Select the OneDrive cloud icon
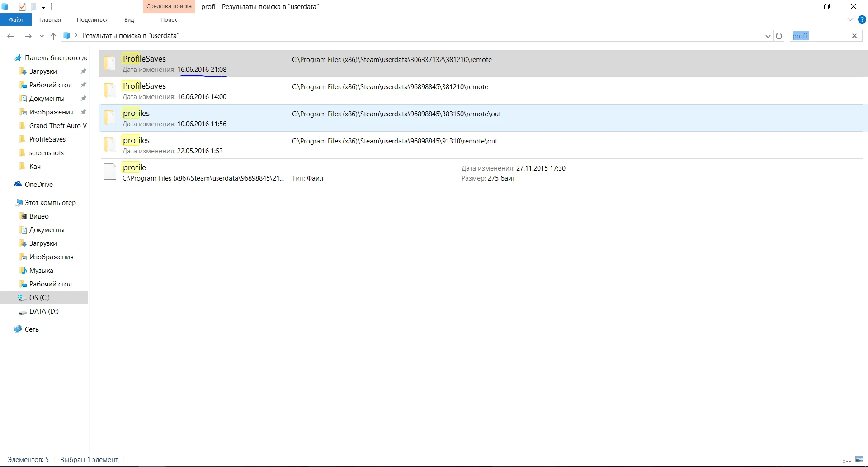This screenshot has width=868, height=467. (18, 184)
